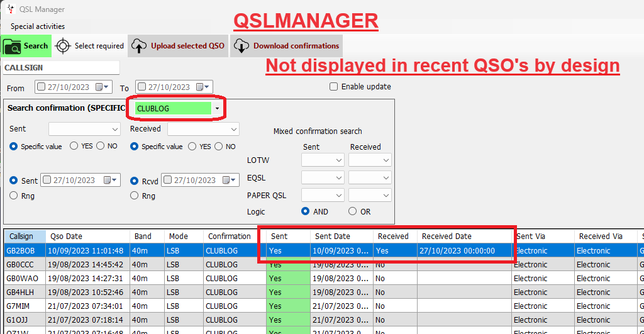Select Sent Specific value radio button

pyautogui.click(x=14, y=147)
